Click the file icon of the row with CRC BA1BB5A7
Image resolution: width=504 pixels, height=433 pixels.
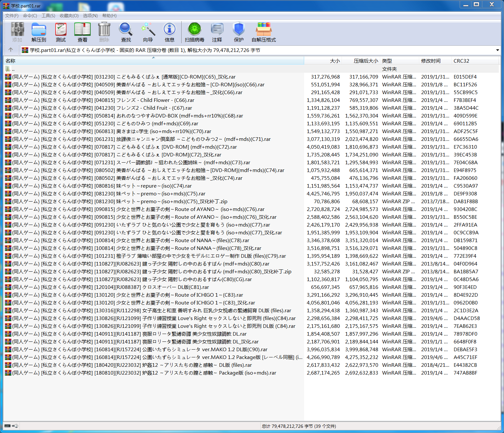click(x=8, y=271)
